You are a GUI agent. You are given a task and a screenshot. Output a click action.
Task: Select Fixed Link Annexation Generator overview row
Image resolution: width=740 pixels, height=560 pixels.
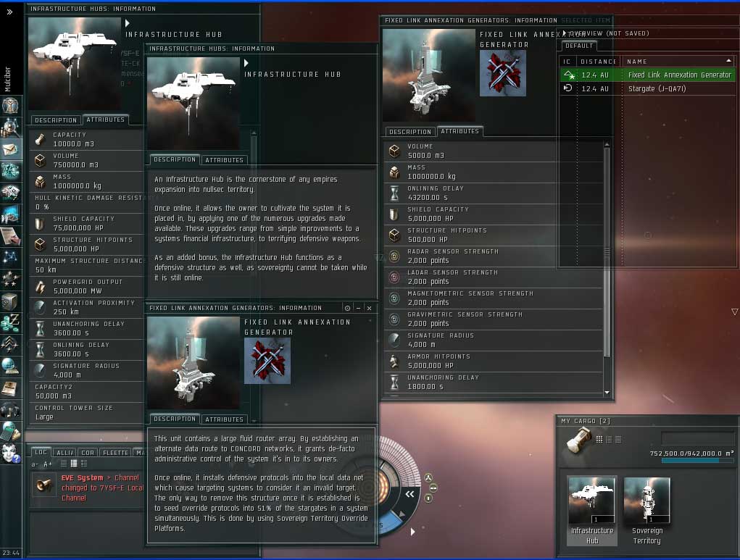tap(647, 75)
